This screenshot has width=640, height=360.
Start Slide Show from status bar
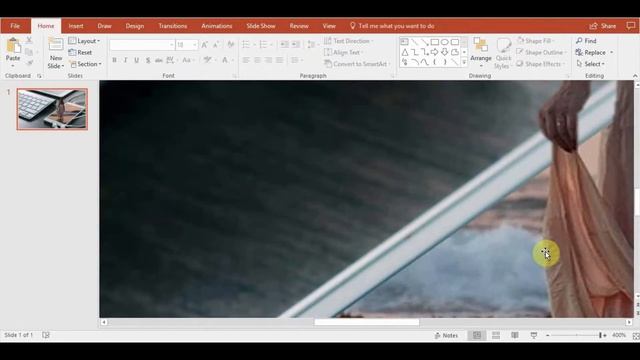534,336
